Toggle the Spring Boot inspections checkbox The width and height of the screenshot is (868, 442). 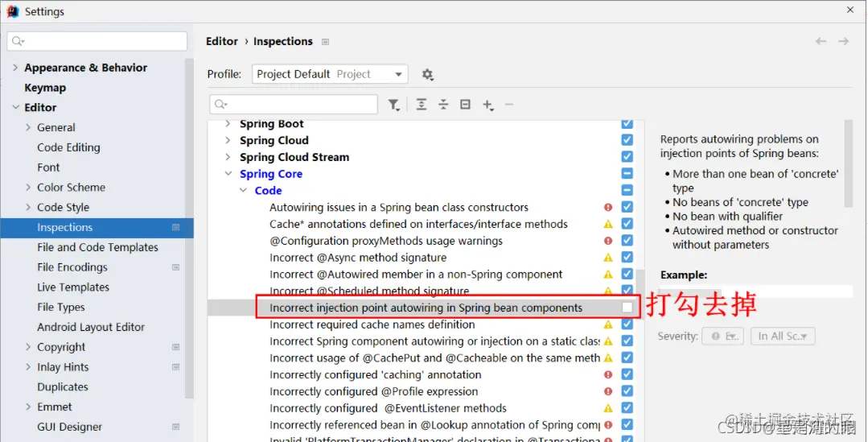(x=627, y=123)
